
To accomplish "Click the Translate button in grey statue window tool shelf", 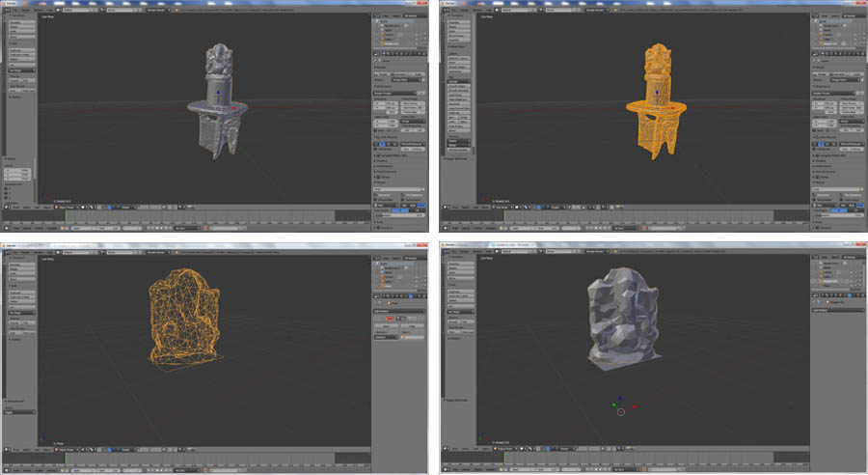I will 22,22.
